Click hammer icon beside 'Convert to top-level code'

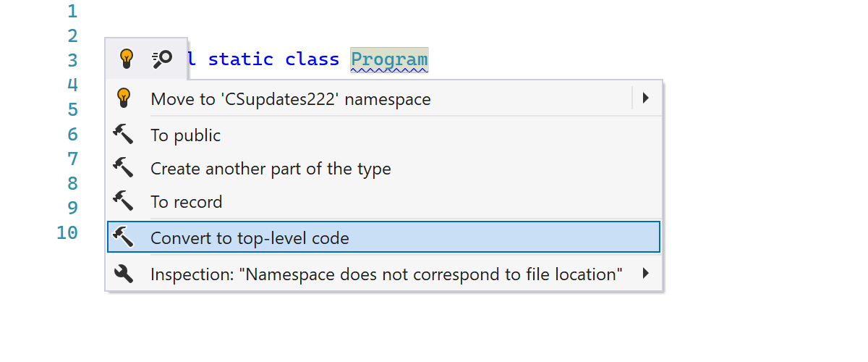124,237
